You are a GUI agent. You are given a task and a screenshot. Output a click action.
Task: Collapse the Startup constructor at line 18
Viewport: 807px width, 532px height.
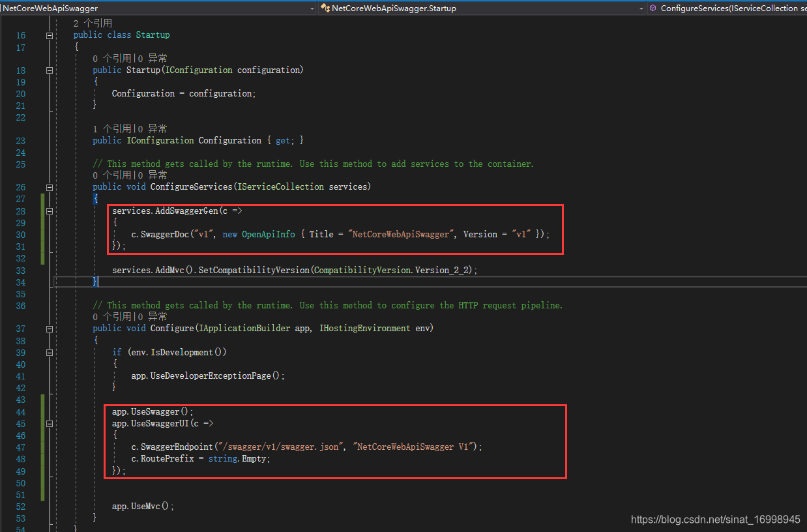(50, 70)
